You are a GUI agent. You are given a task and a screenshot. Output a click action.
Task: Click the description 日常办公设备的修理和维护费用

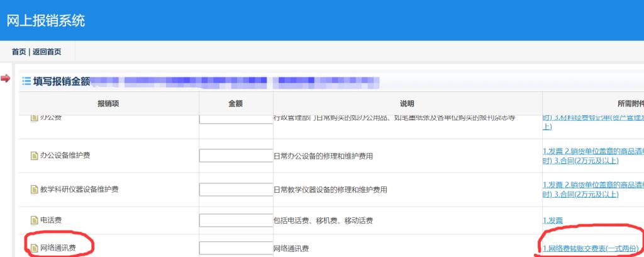[x=323, y=156]
